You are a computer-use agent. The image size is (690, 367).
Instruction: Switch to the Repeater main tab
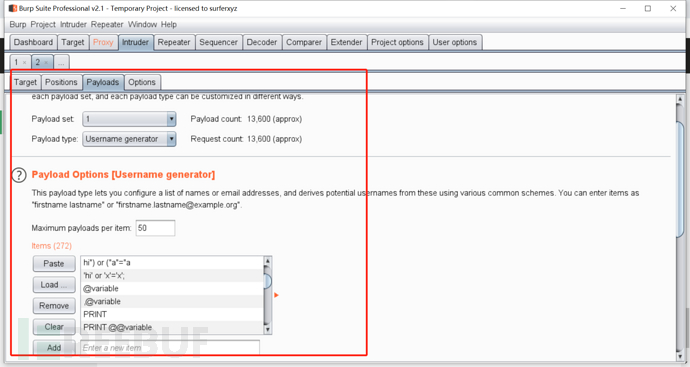coord(174,42)
